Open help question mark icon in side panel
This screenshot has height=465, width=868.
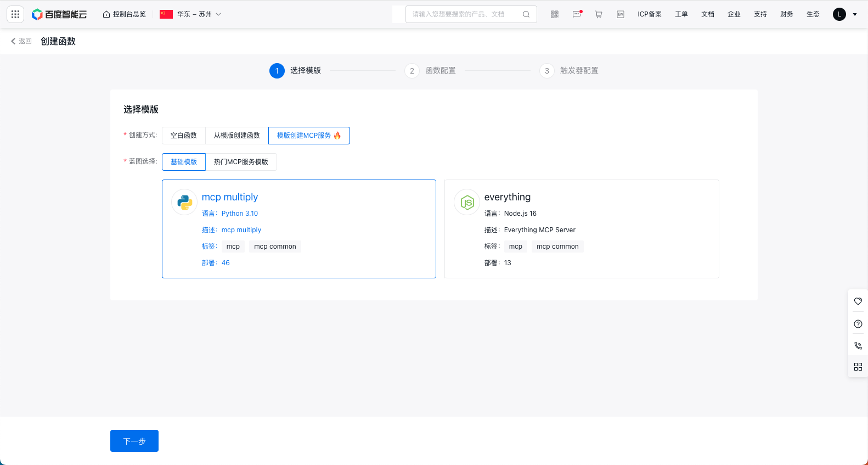pos(858,324)
